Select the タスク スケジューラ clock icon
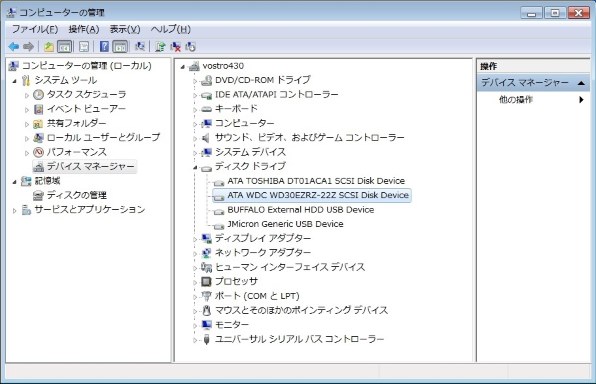This screenshot has height=384, width=596. click(x=38, y=95)
